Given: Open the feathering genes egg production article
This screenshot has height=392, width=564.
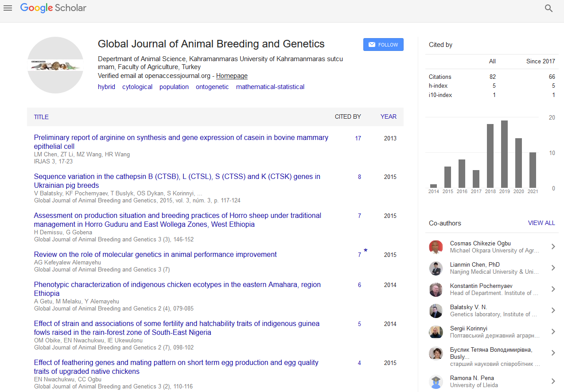Looking at the screenshot, I should (176, 367).
